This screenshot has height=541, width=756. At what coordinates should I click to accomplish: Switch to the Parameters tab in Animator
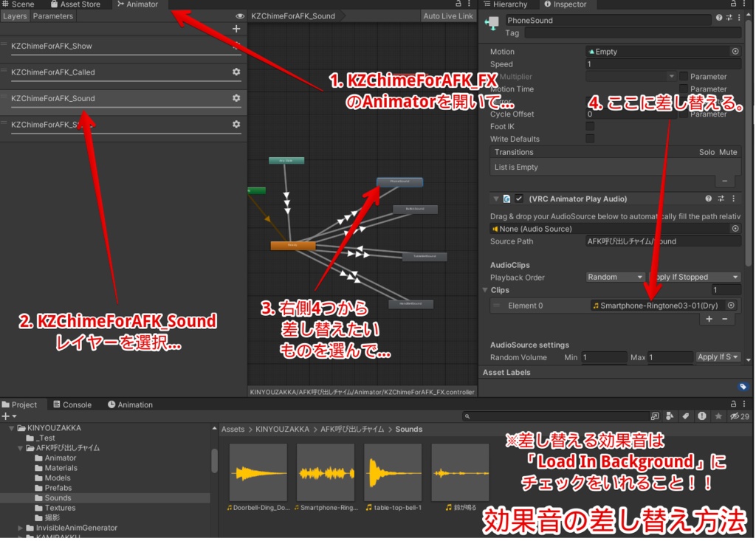click(x=53, y=16)
